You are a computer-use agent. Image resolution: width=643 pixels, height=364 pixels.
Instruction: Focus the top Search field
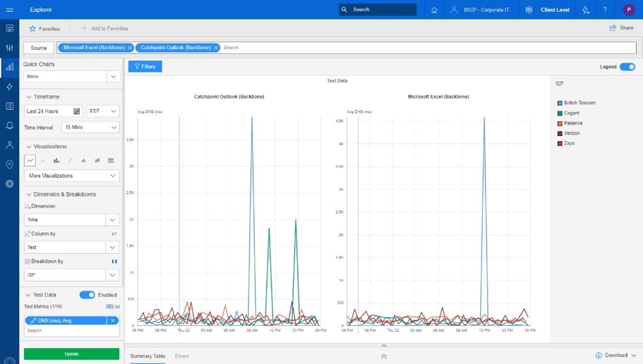coord(378,9)
